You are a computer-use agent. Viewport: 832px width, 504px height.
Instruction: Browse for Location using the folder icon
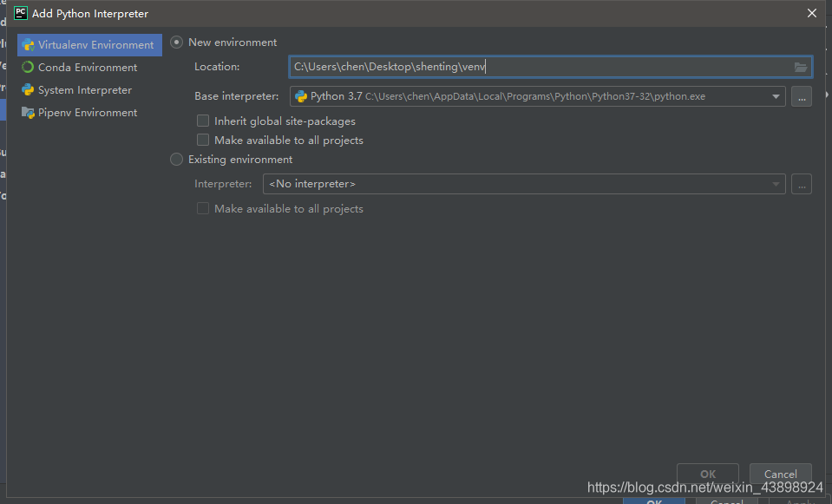click(x=801, y=67)
